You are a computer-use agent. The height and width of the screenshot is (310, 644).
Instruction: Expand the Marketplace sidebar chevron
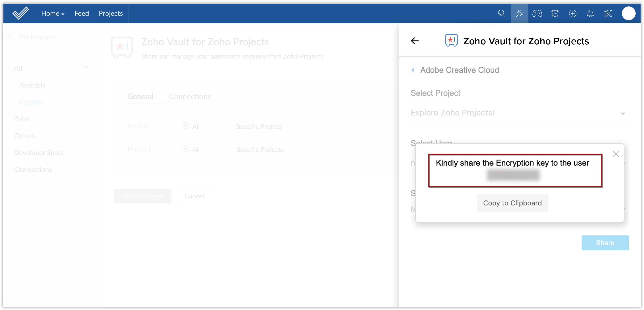(87, 37)
